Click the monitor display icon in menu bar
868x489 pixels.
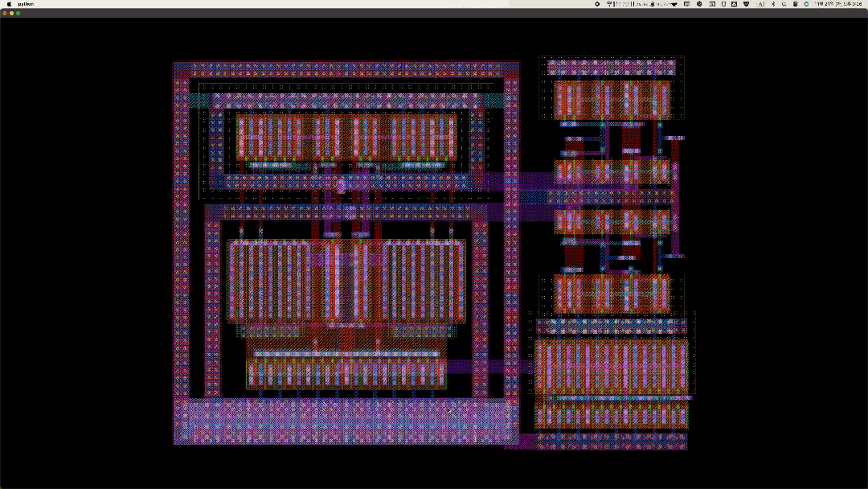[x=687, y=4]
